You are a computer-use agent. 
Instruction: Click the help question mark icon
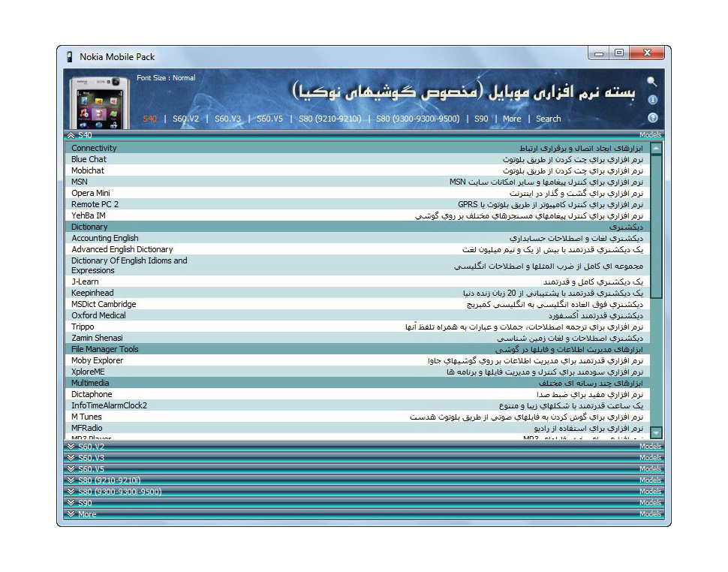tap(652, 118)
